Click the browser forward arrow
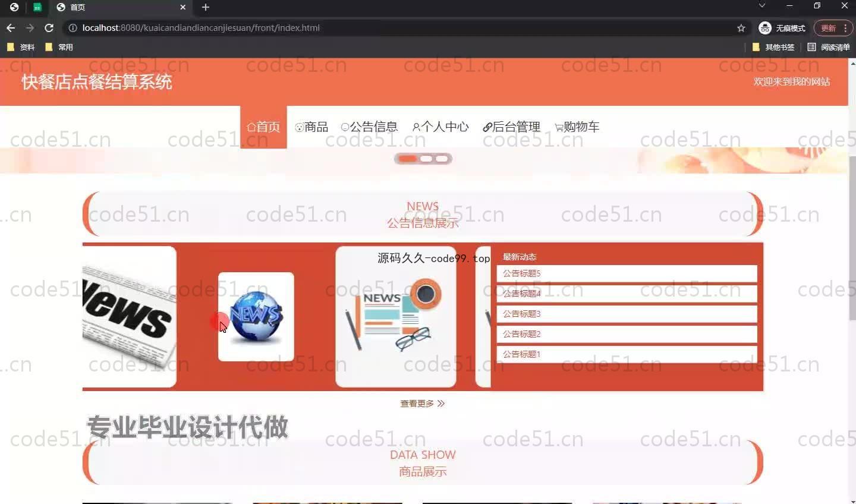This screenshot has height=504, width=856. tap(30, 28)
